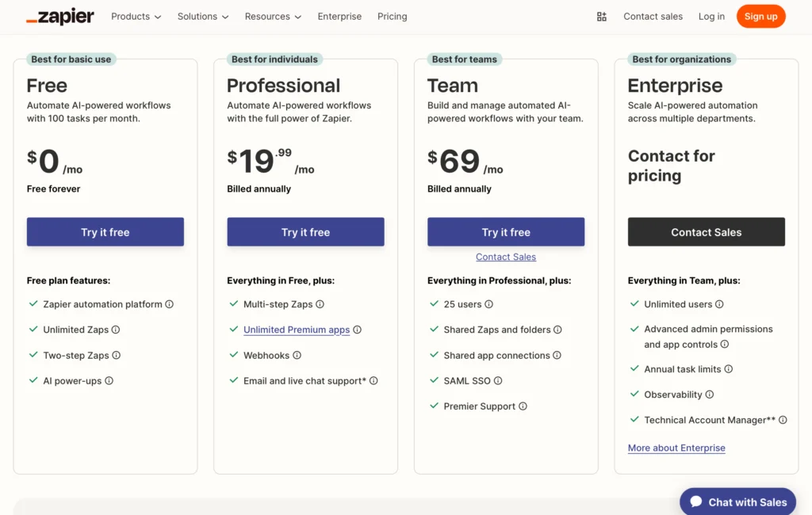Show info for Advanced admin permissions
The width and height of the screenshot is (812, 515).
(725, 344)
